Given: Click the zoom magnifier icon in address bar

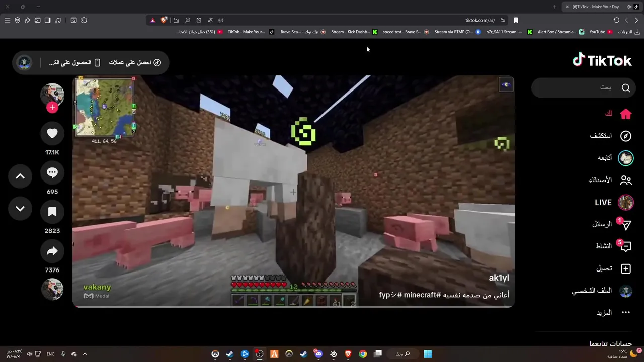Looking at the screenshot, I should click(x=187, y=20).
